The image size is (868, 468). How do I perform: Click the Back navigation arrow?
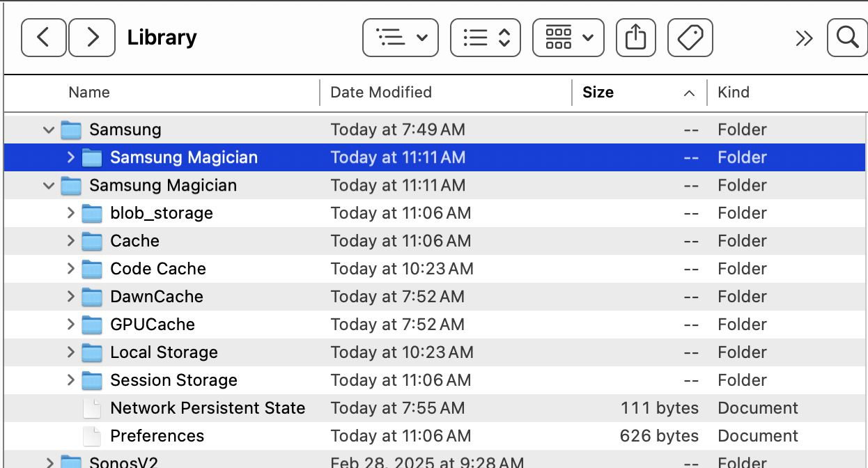(x=43, y=38)
